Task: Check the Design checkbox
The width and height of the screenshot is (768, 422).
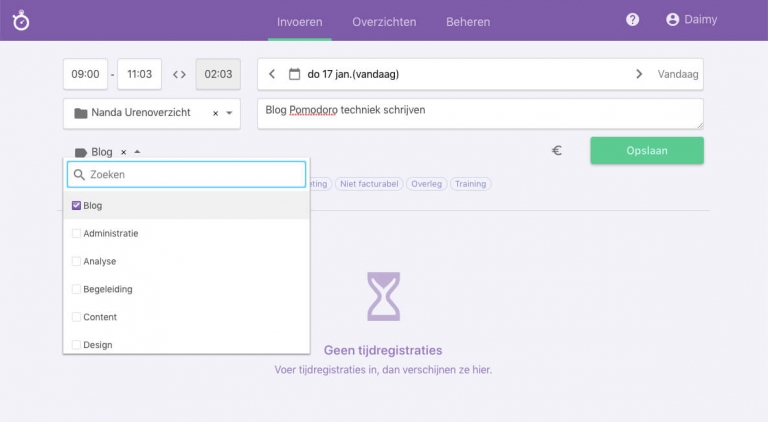Action: [x=76, y=345]
